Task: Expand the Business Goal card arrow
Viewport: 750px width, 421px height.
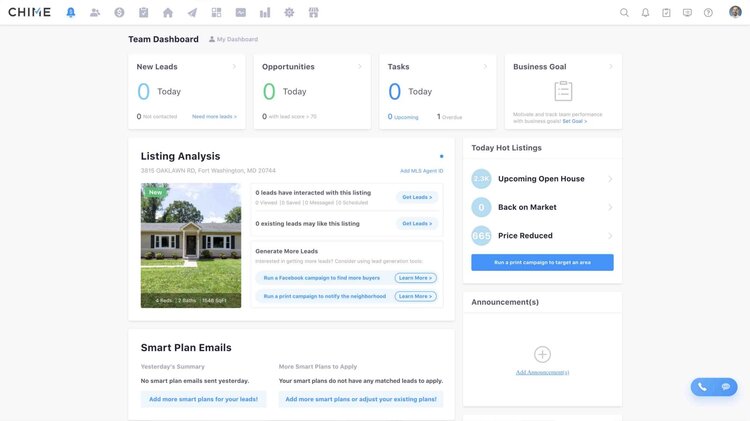Action: pos(611,66)
